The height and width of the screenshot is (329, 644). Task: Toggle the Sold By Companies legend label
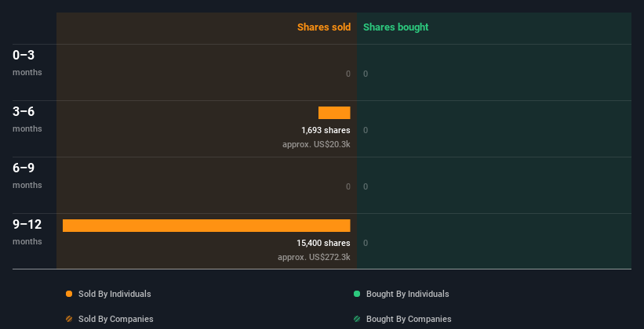pyautogui.click(x=116, y=319)
